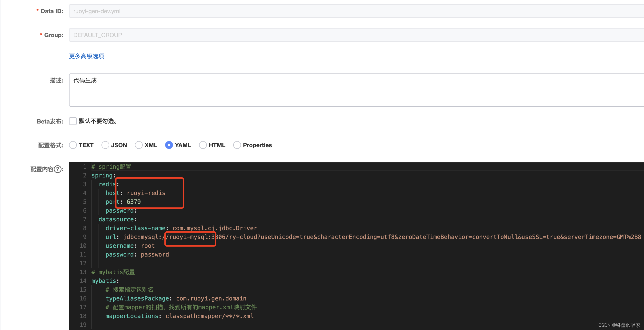Select the Properties format radio button
The width and height of the screenshot is (644, 330).
coord(237,145)
